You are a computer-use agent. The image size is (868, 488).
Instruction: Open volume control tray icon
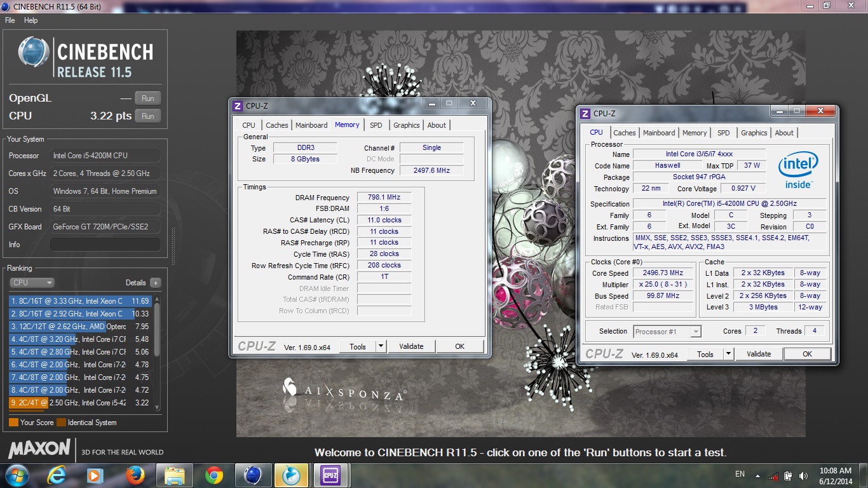pyautogui.click(x=804, y=475)
